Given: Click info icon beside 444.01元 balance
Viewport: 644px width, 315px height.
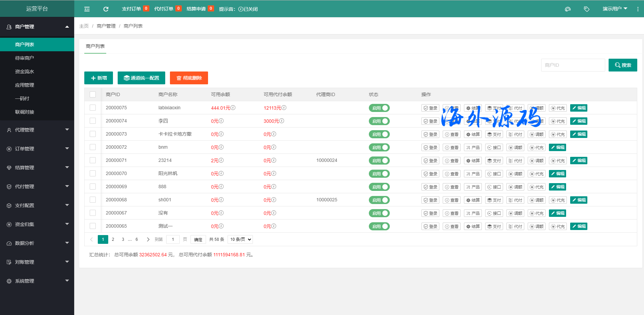Looking at the screenshot, I should 233,108.
